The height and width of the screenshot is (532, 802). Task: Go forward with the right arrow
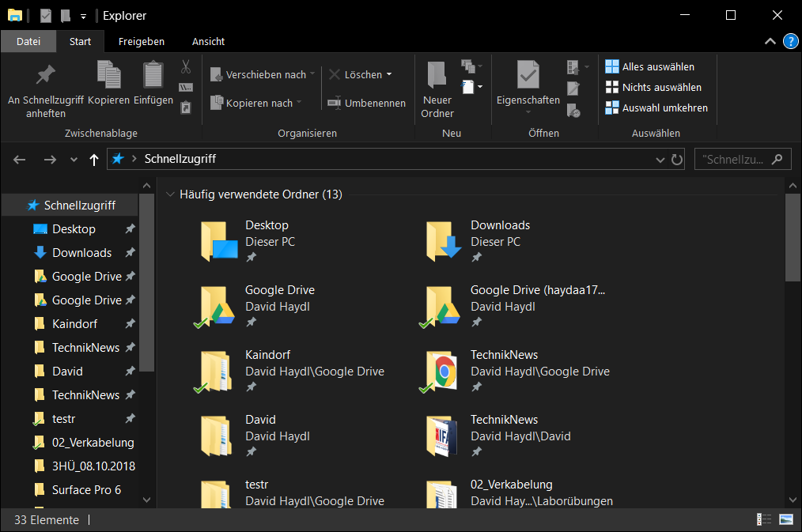coord(50,160)
